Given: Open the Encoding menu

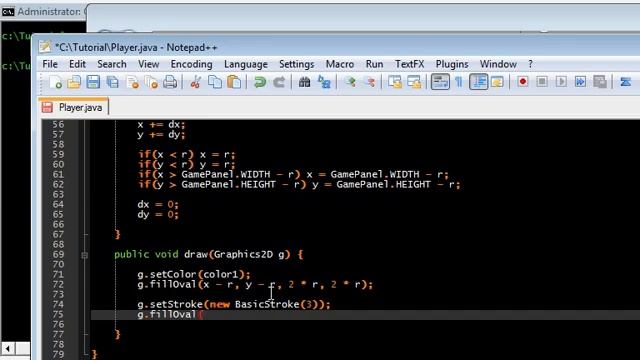Looking at the screenshot, I should tap(191, 64).
